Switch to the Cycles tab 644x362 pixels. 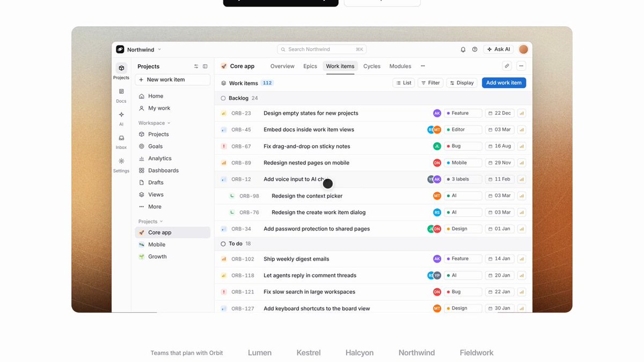click(x=372, y=66)
